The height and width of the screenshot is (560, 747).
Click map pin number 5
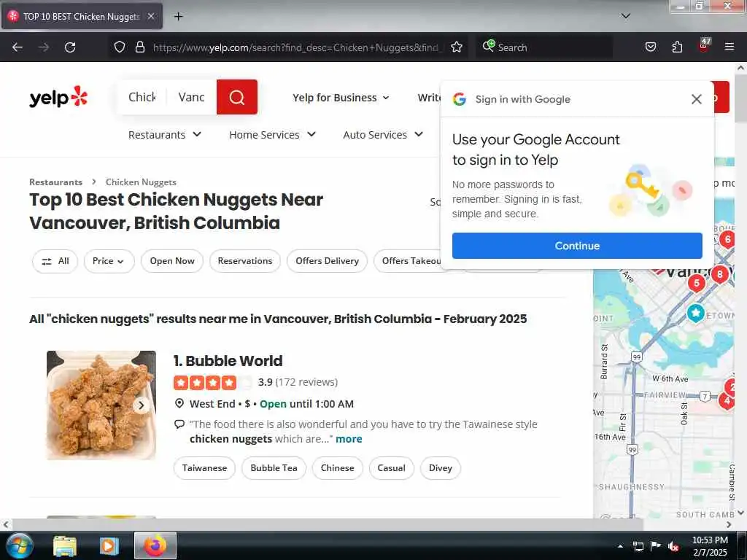(x=696, y=284)
